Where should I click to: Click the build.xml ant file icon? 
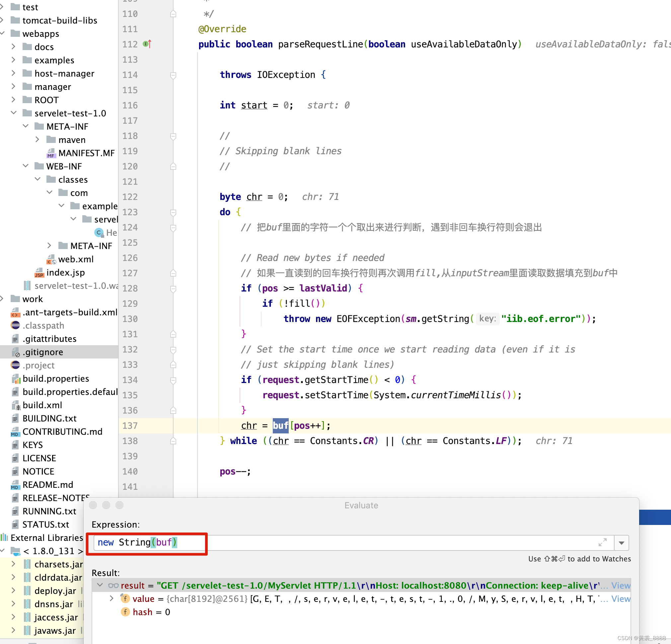pyautogui.click(x=16, y=405)
